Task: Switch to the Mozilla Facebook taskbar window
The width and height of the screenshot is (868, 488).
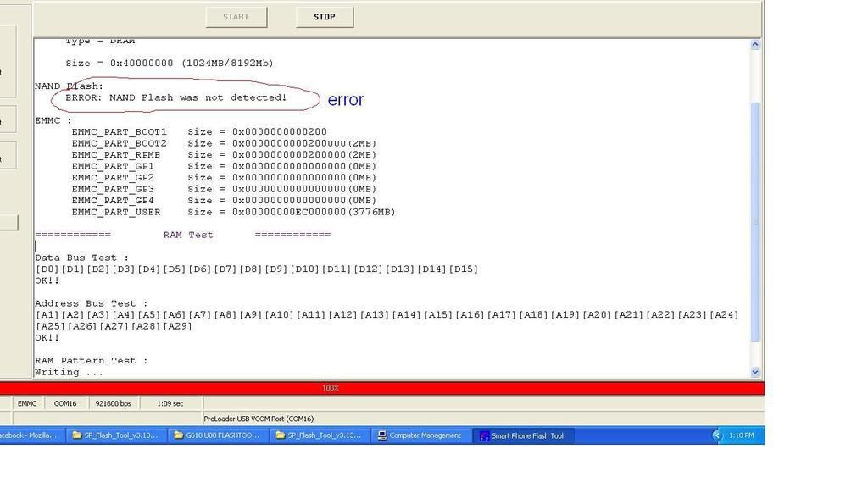Action: tap(30, 435)
